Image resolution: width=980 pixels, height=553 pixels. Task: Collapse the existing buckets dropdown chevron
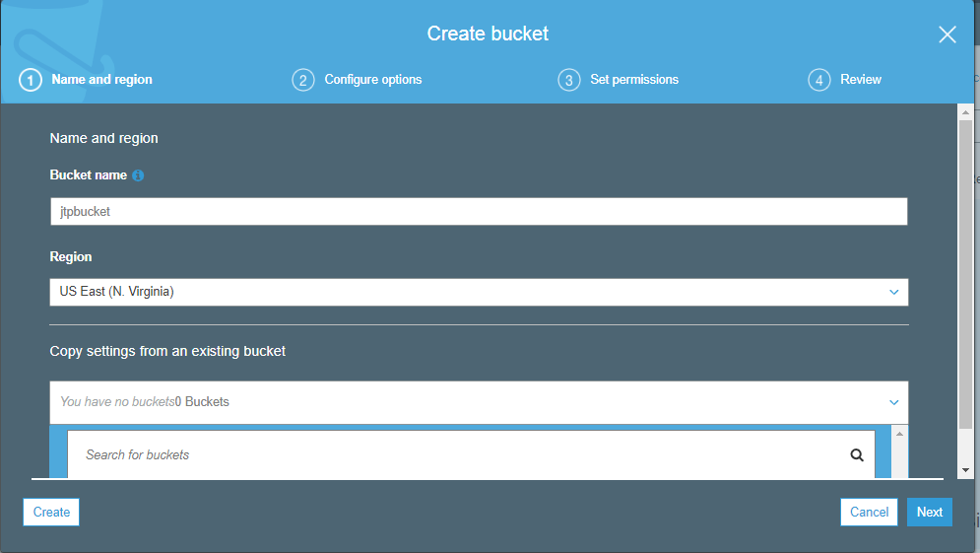pyautogui.click(x=893, y=402)
